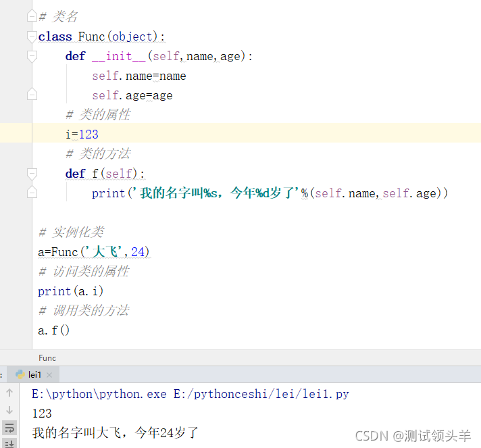Click the # 类的属性 comment

[98, 115]
